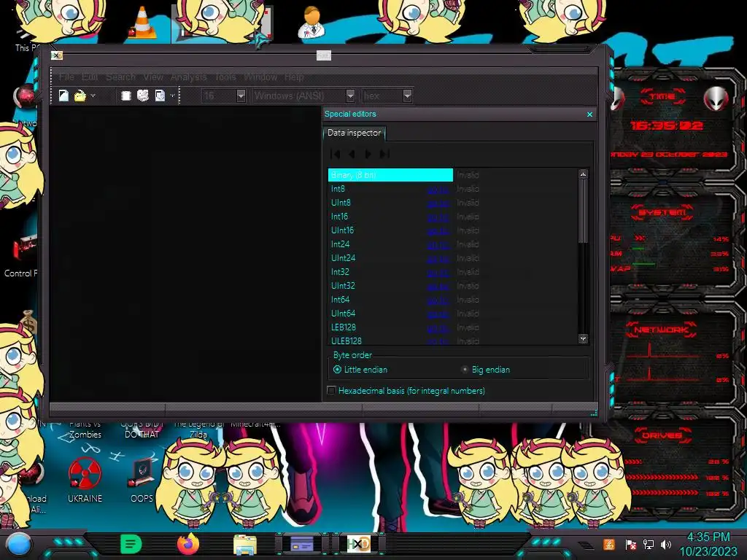This screenshot has width=747, height=560.
Task: Open the Edit menu
Action: [90, 77]
